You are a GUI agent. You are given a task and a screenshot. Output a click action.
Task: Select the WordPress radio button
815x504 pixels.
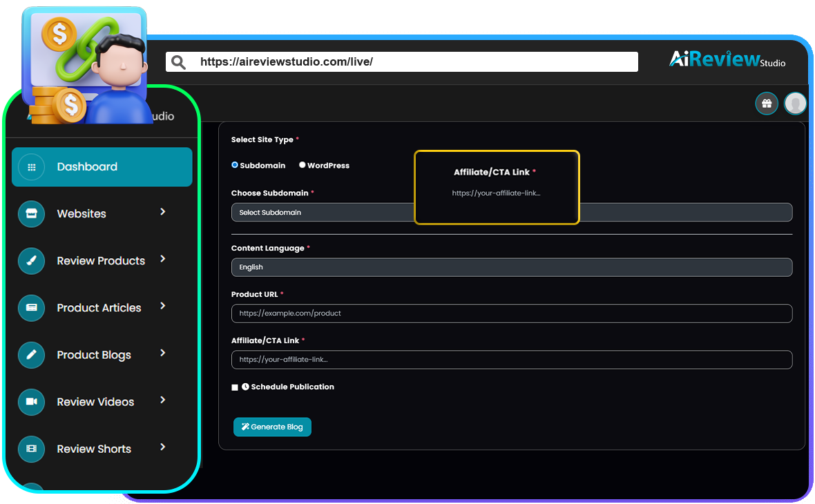[x=303, y=165]
